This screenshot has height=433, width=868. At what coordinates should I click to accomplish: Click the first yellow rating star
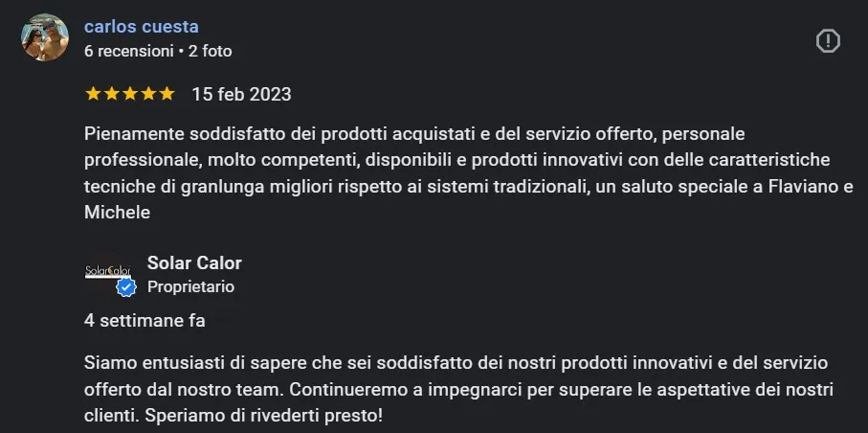coord(93,94)
